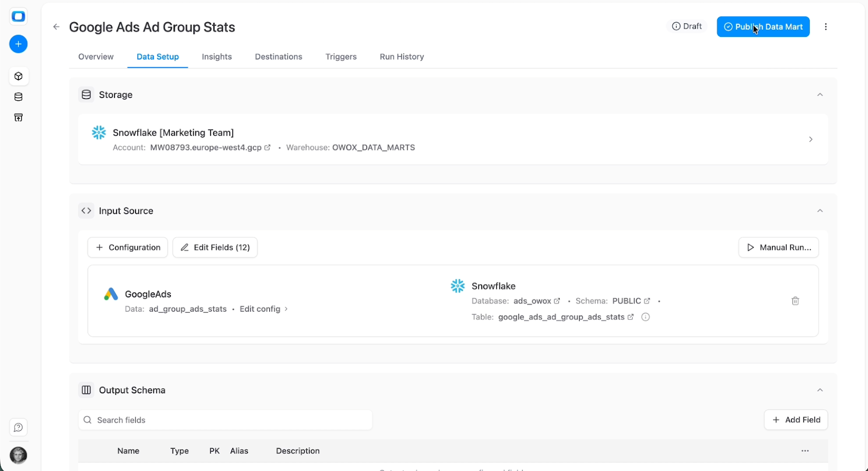Image resolution: width=868 pixels, height=471 pixels.
Task: Click Publish Data Mart button
Action: [763, 27]
